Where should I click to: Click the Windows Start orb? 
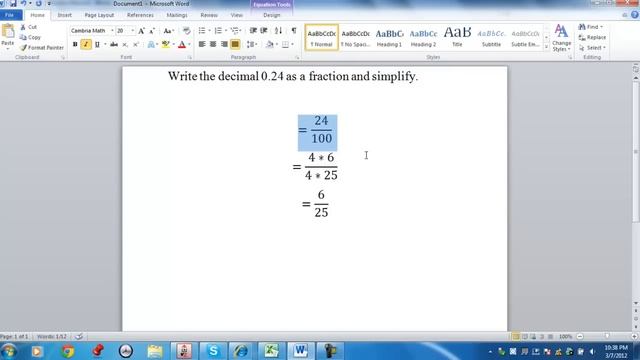pyautogui.click(x=9, y=351)
